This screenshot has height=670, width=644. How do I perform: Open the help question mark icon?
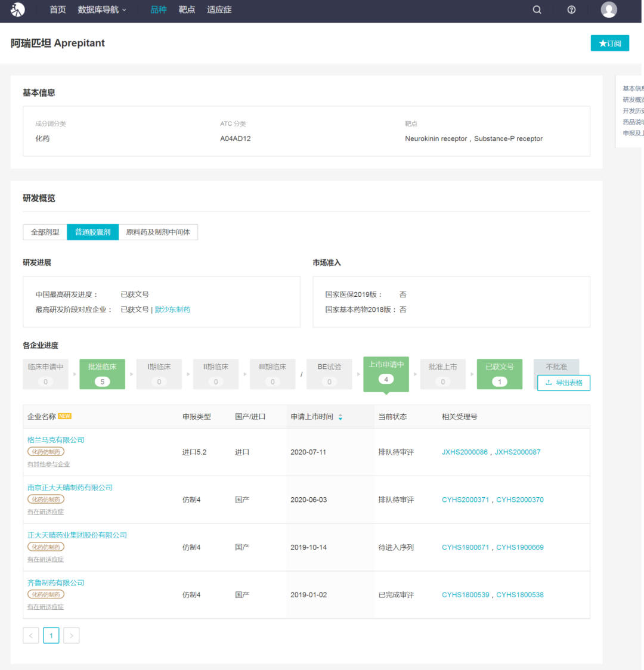pos(571,10)
